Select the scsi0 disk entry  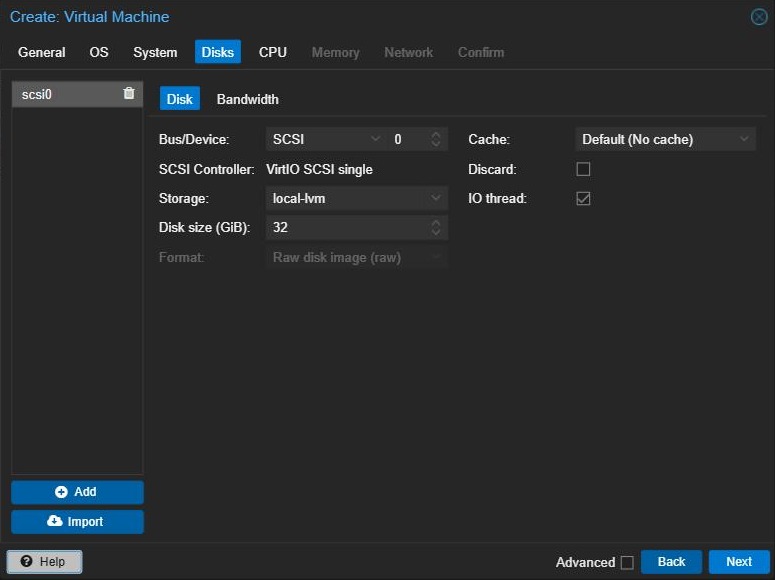tap(77, 94)
